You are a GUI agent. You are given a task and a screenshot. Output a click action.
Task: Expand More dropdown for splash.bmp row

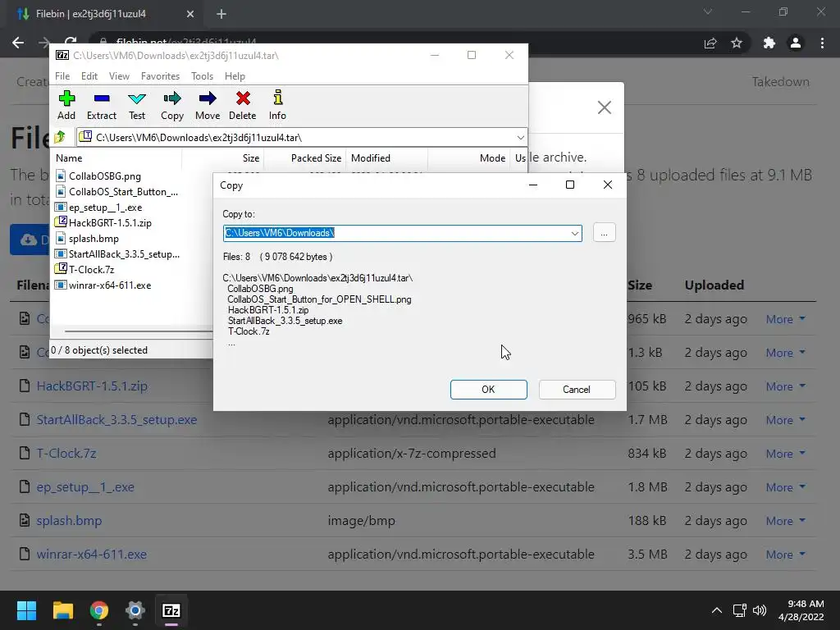tap(785, 521)
